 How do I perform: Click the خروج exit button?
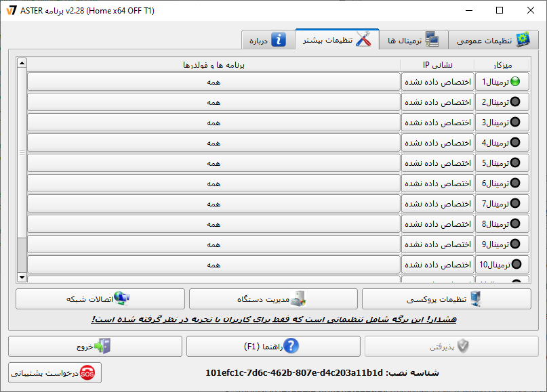click(x=96, y=347)
